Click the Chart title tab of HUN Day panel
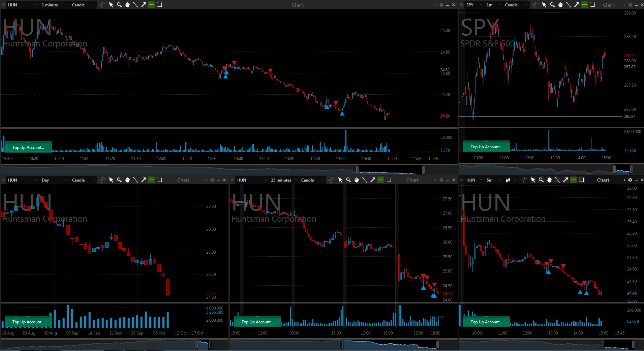Image resolution: width=644 pixels, height=351 pixels. [x=183, y=180]
